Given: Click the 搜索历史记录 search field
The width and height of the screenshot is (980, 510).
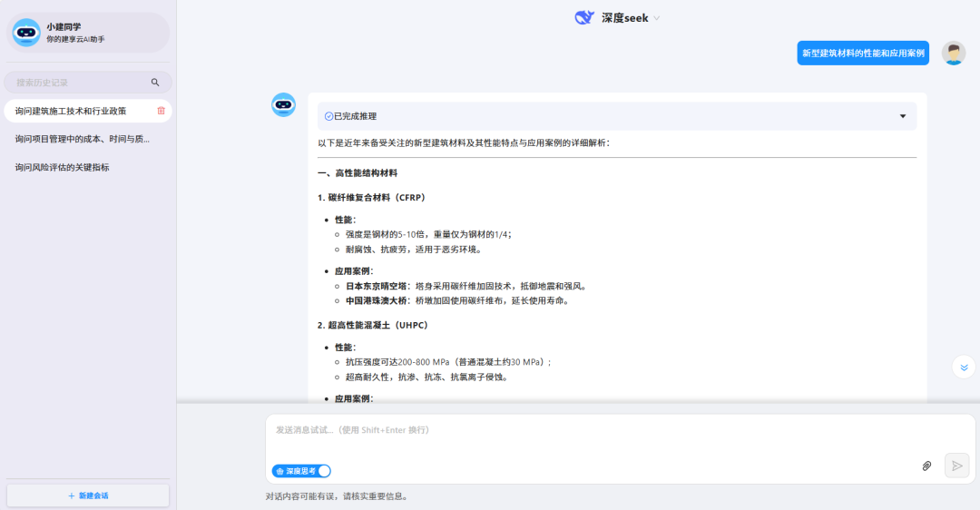Looking at the screenshot, I should 77,83.
